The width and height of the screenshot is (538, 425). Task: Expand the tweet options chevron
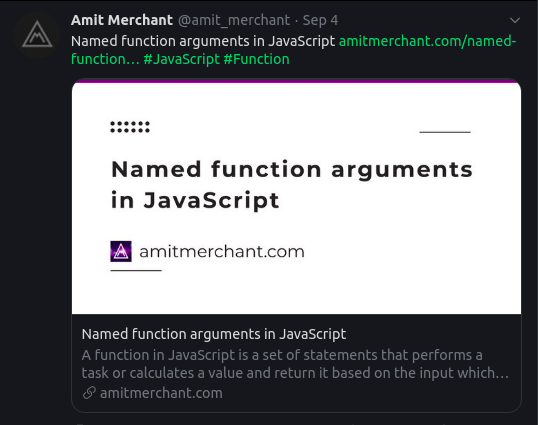515,21
